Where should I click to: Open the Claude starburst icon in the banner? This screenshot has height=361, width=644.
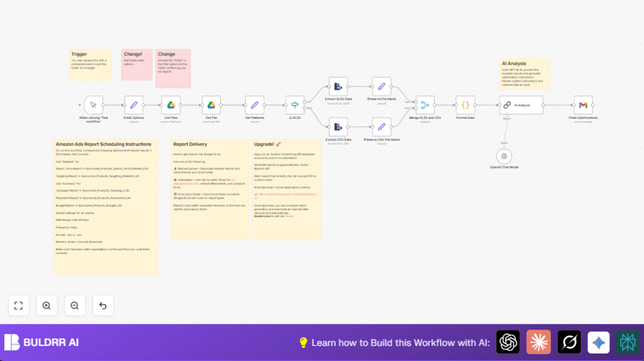click(538, 342)
